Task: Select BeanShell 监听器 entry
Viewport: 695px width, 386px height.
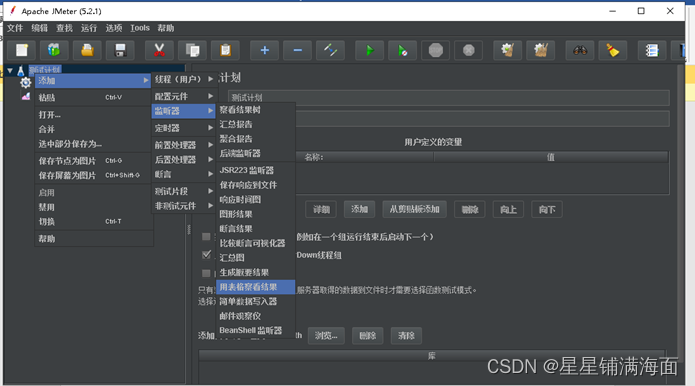Action: point(256,331)
